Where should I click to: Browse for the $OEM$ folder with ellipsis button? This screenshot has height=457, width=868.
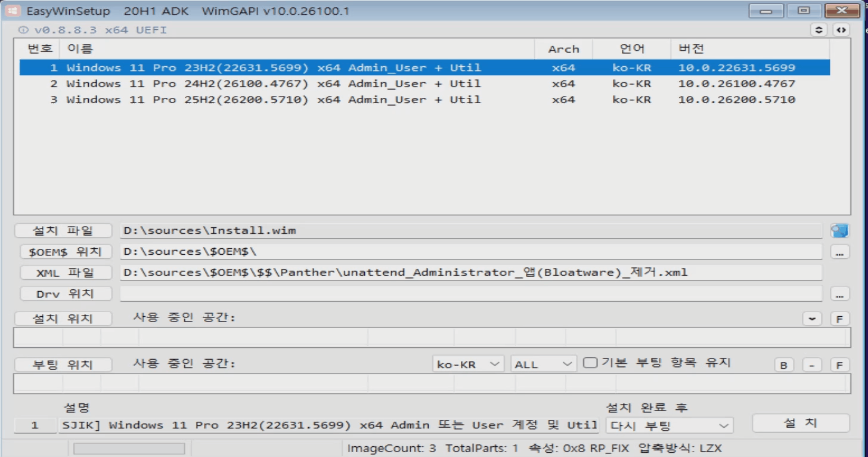pyautogui.click(x=840, y=252)
